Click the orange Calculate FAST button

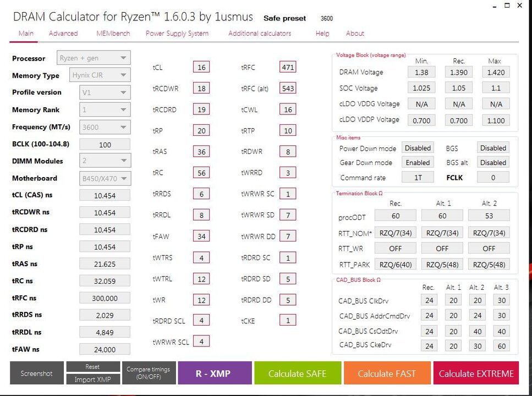tap(387, 373)
